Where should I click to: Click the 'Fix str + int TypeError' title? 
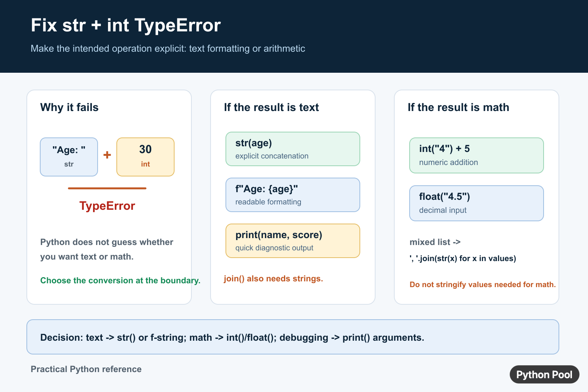pos(126,26)
